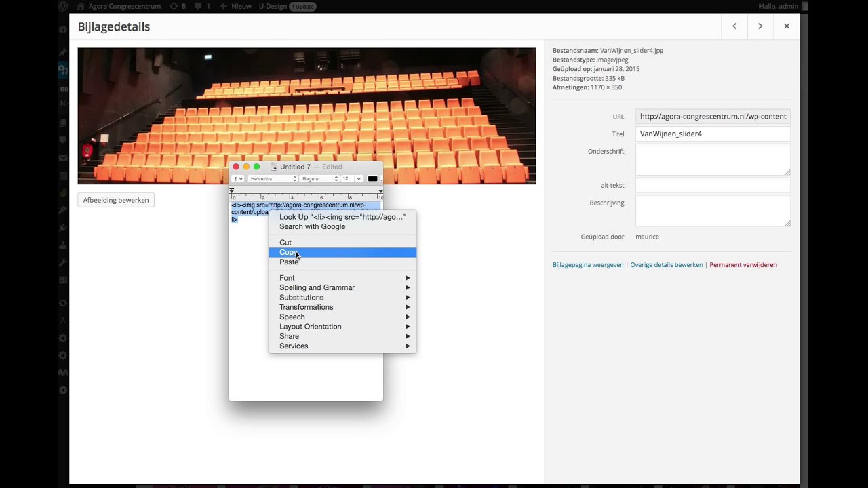The width and height of the screenshot is (868, 488).
Task: Expand the Services submenu
Action: tap(342, 346)
